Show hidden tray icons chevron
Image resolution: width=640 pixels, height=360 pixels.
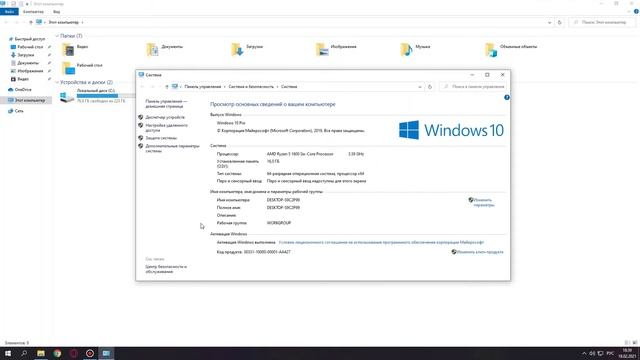coord(584,353)
